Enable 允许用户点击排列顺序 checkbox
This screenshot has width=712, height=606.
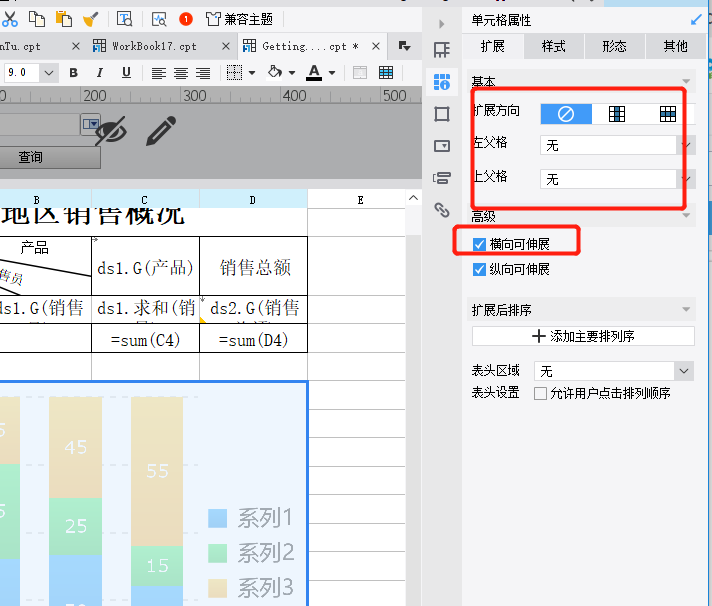coord(540,393)
